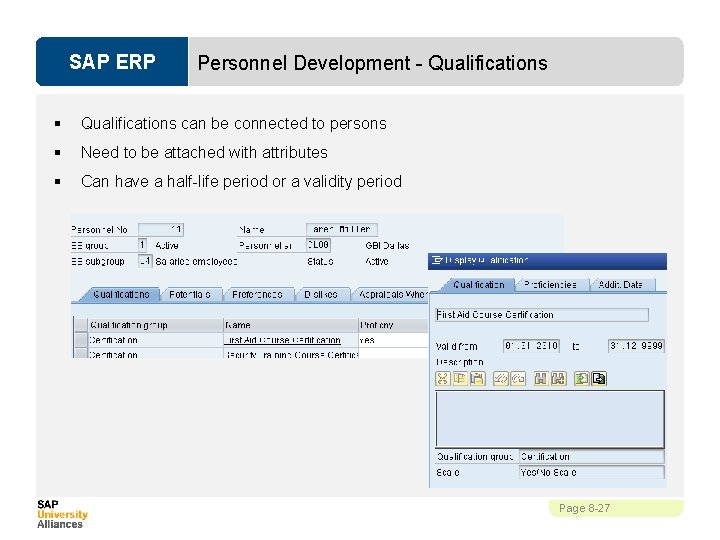
Task: Click the SAP University Alliances logo
Action: point(62,514)
